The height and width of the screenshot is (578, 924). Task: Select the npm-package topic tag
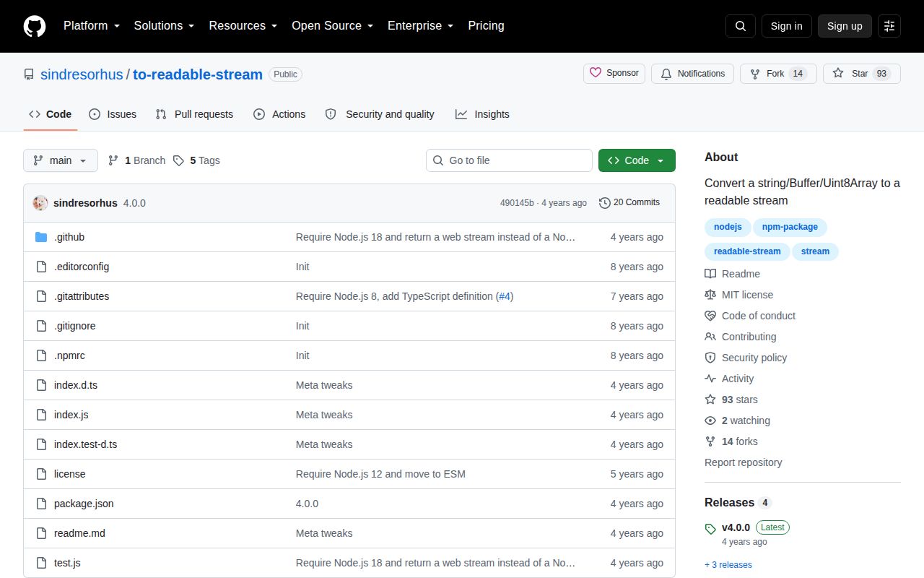pos(790,227)
